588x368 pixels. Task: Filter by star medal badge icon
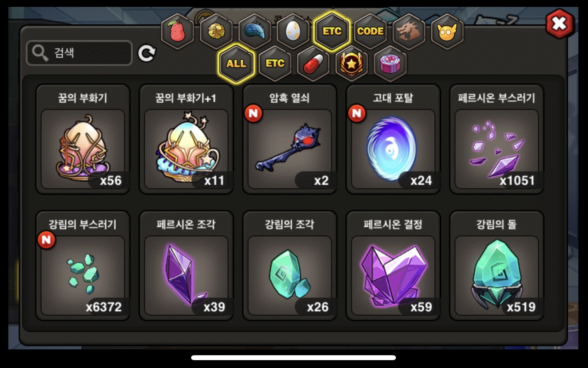point(351,63)
